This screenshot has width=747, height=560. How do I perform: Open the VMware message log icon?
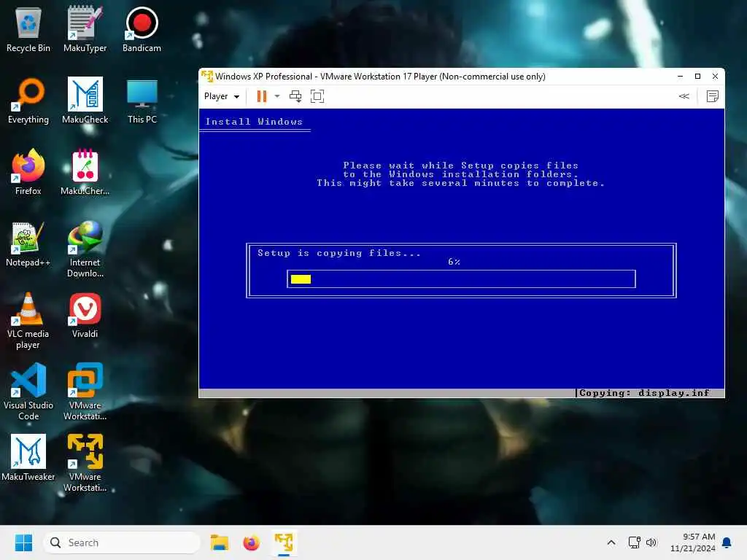coord(713,96)
